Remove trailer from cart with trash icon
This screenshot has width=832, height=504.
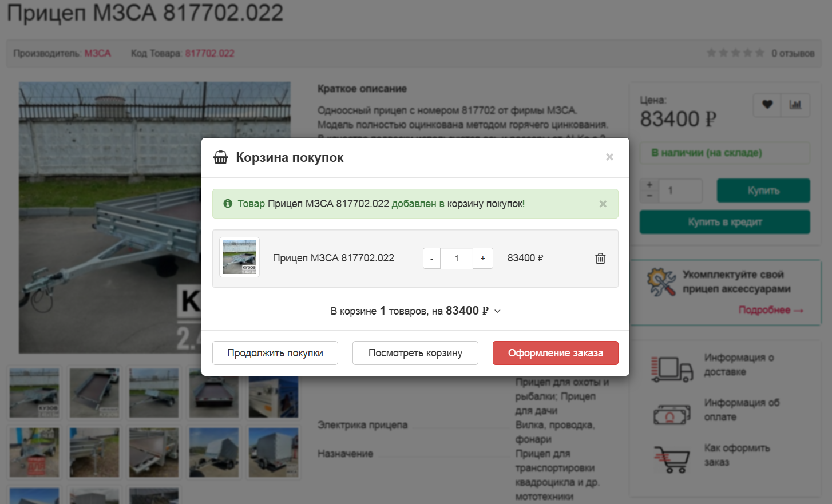[x=600, y=259]
